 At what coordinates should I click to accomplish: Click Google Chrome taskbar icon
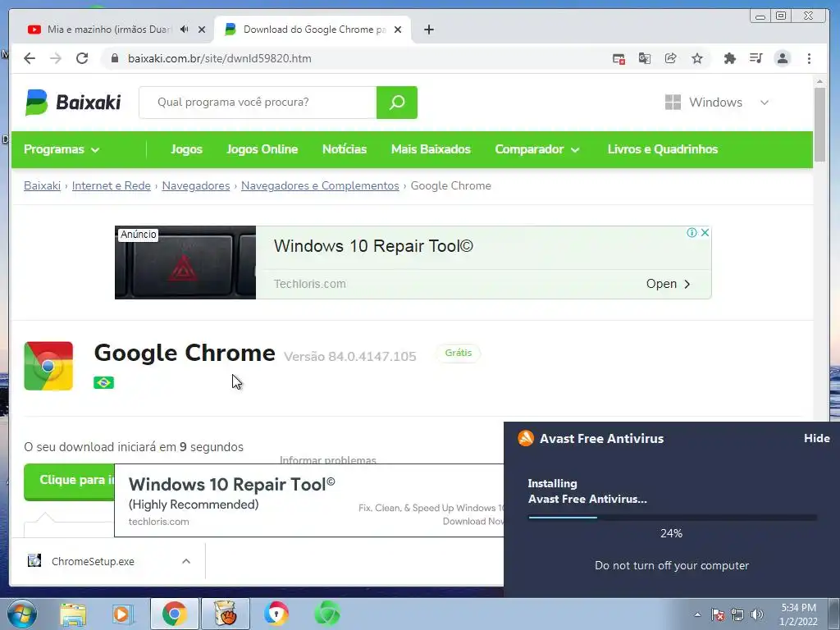(x=174, y=614)
